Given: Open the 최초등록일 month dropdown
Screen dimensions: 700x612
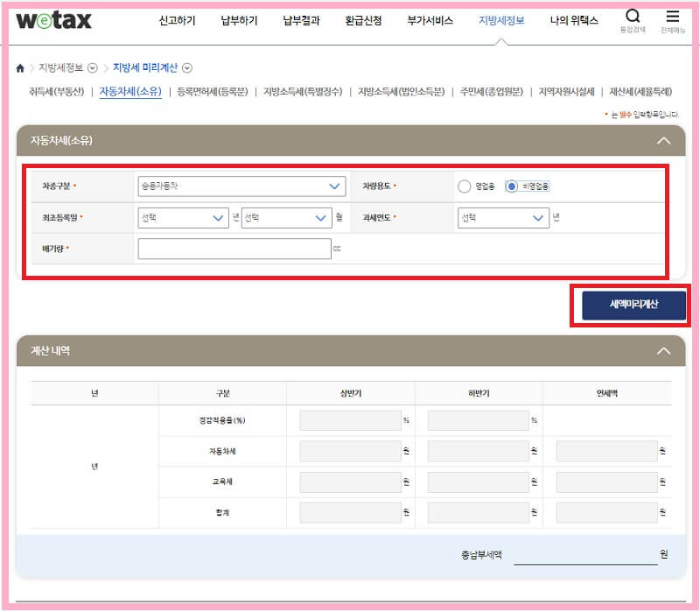Looking at the screenshot, I should [287, 218].
